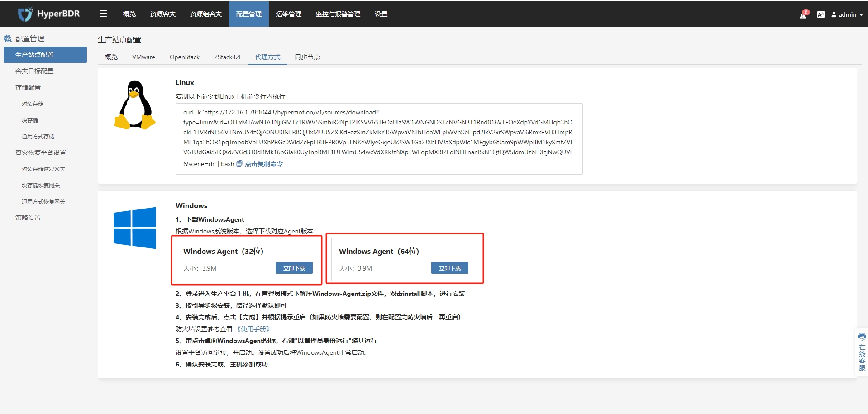Click 点击复制命令 to copy Linux command

(x=264, y=164)
